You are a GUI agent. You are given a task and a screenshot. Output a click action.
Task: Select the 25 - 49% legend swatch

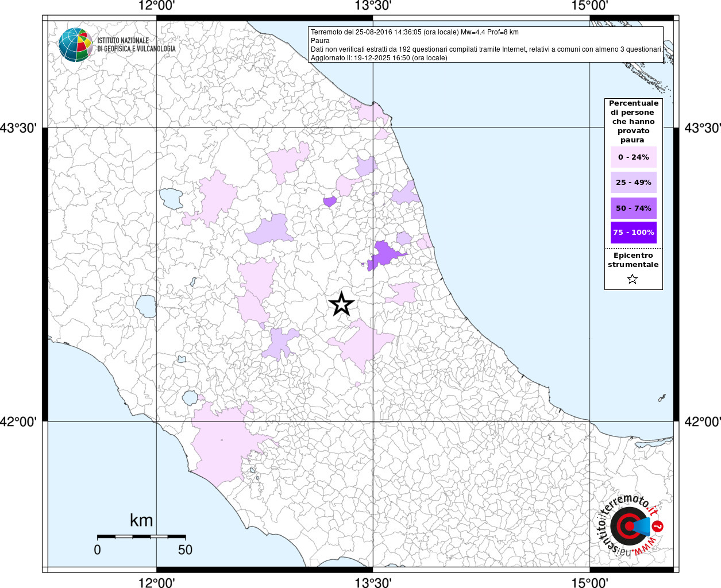click(633, 183)
